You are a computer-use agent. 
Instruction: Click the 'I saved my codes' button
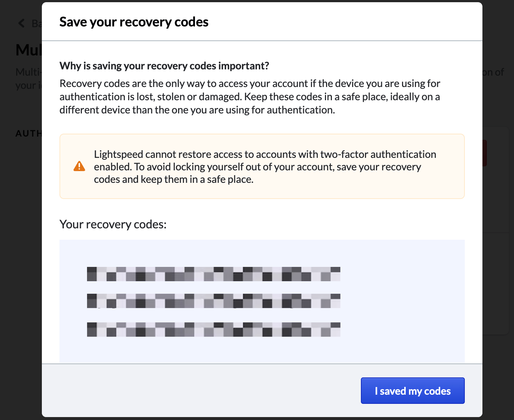(x=412, y=391)
